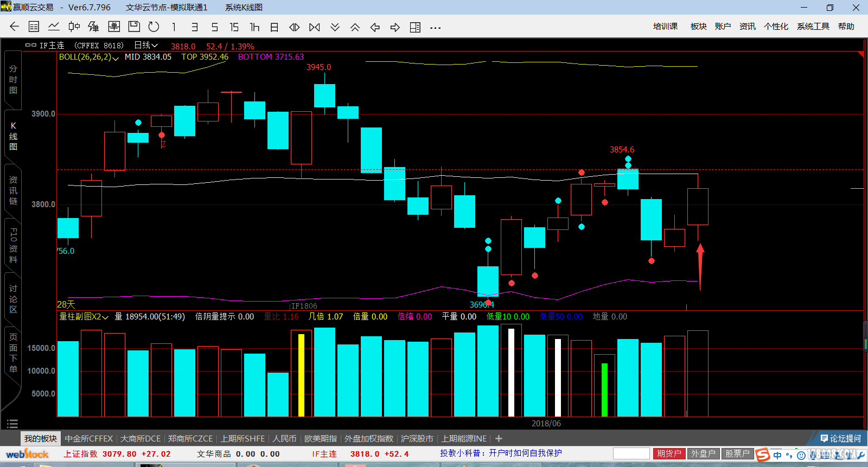
Task: Open the quote list toolbar icon
Action: [x=34, y=27]
